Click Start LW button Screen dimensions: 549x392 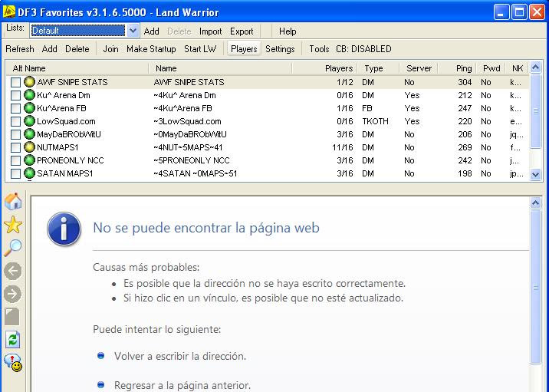pyautogui.click(x=200, y=49)
